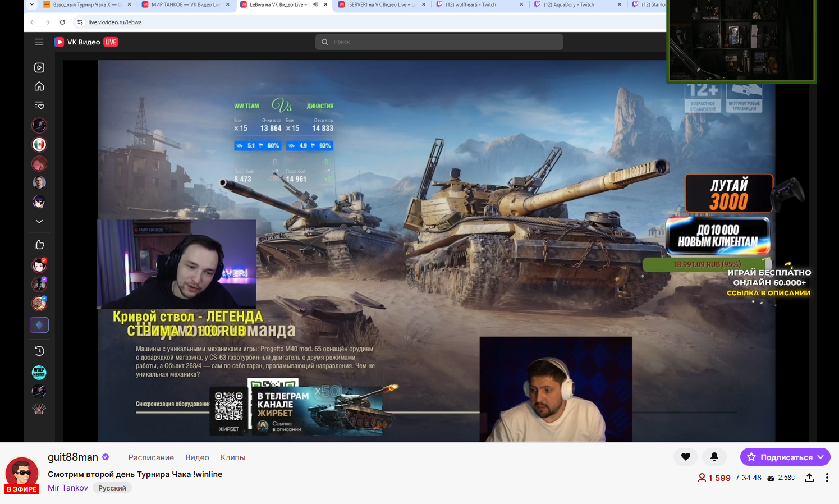Screen dimensions: 839x504
Task: Expand the Подписаться dropdown arrow
Action: click(821, 457)
